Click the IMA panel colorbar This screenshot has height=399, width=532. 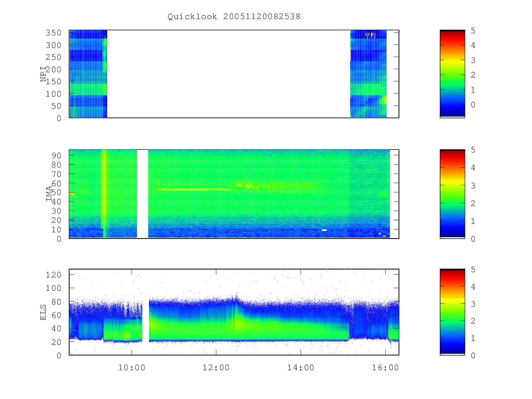452,194
